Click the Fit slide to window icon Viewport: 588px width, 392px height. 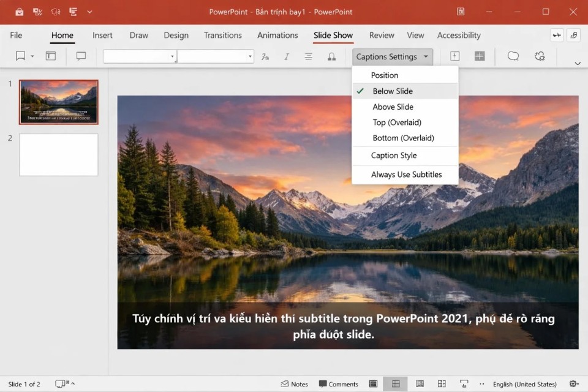572,384
